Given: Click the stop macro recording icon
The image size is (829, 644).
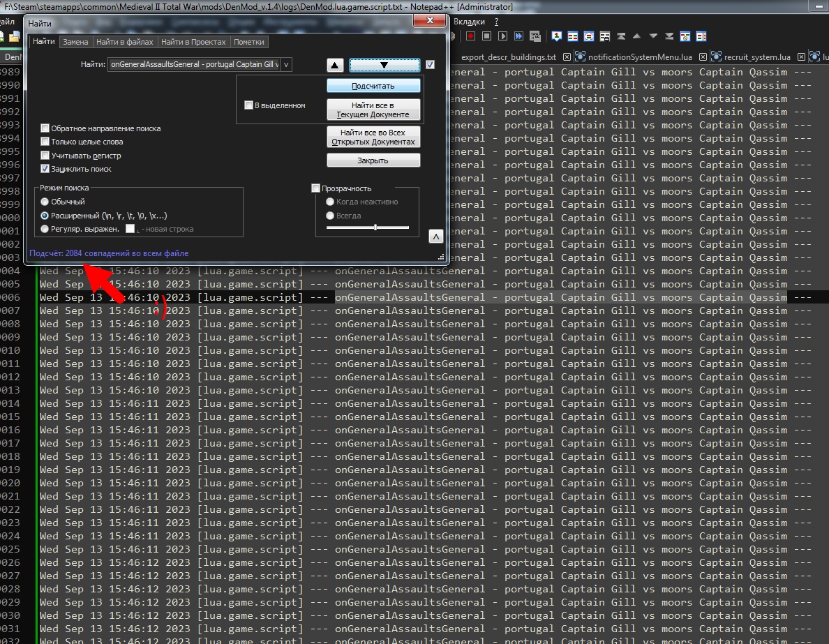Looking at the screenshot, I should tap(487, 36).
